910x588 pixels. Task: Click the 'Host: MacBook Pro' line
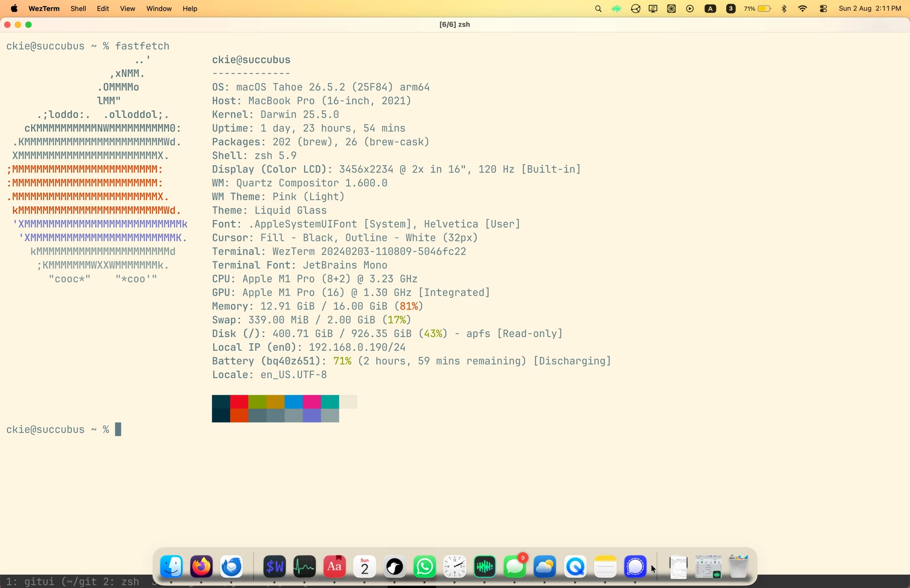click(311, 101)
